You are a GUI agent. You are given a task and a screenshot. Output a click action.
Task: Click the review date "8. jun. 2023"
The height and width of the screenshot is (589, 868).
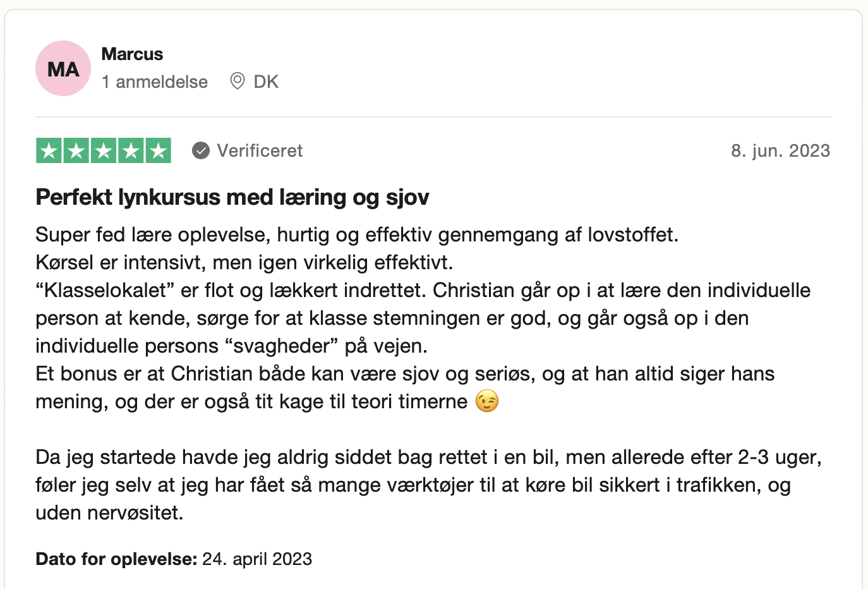tap(780, 151)
